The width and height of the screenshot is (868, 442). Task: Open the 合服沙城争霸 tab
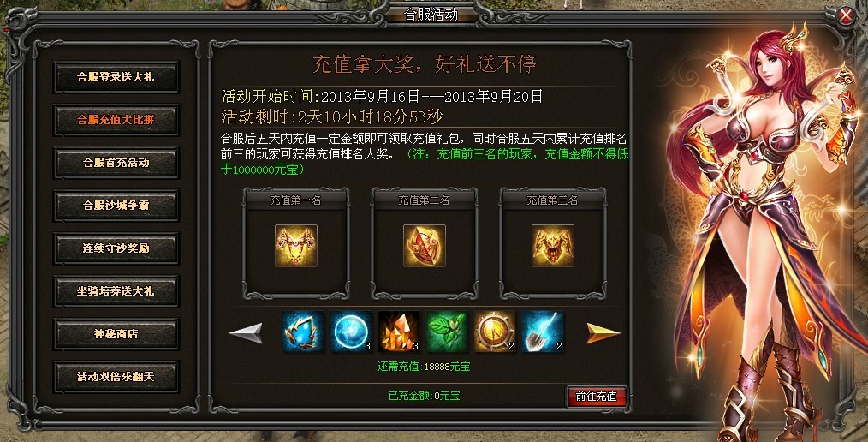pyautogui.click(x=116, y=206)
